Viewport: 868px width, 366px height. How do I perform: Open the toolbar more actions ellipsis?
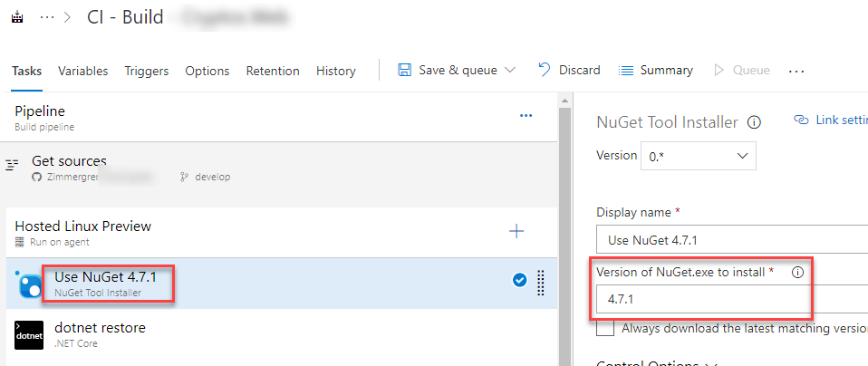pos(796,71)
